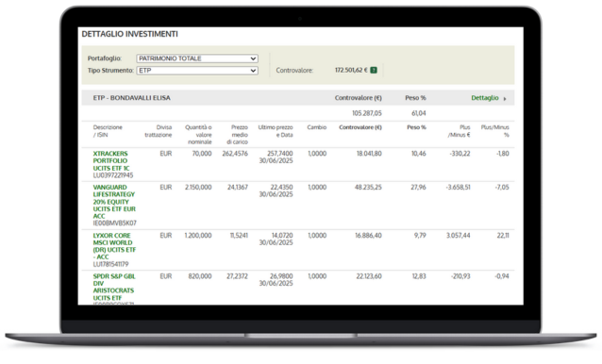Open the Portafoglio dropdown PATRIMONIO TOTALE
The width and height of the screenshot is (602, 364).
[x=197, y=58]
